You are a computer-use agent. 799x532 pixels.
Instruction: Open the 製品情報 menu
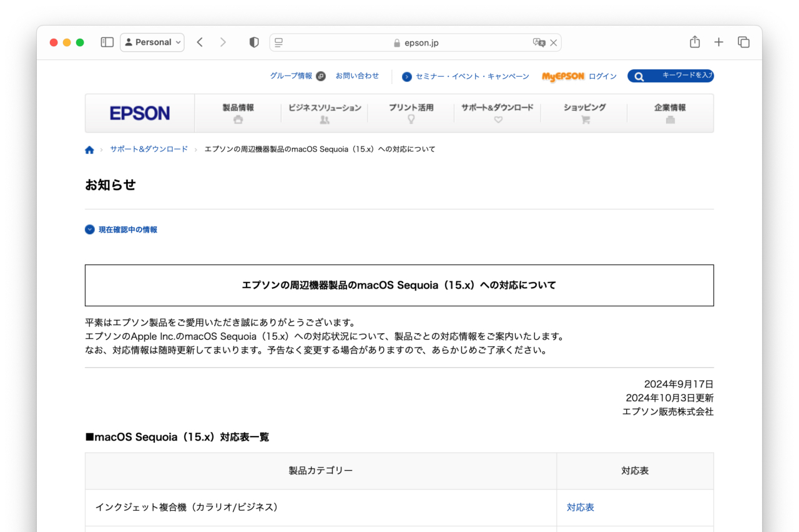[x=238, y=113]
